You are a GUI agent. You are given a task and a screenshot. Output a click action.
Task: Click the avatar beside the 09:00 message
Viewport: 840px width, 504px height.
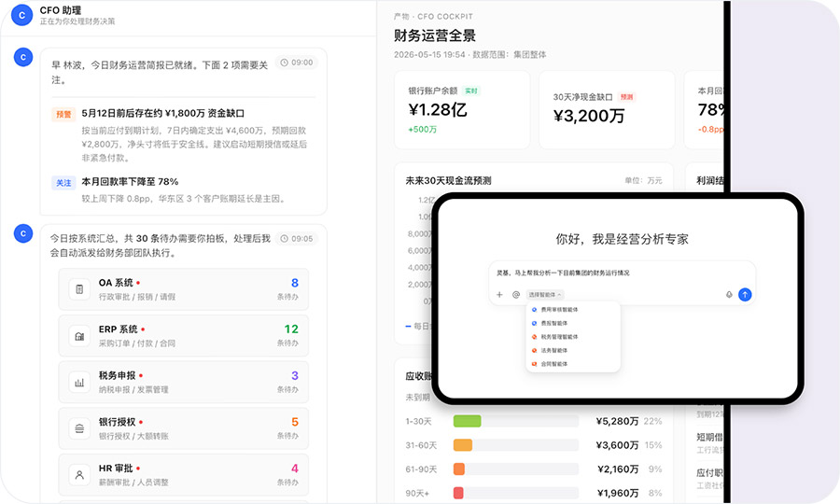[x=23, y=57]
